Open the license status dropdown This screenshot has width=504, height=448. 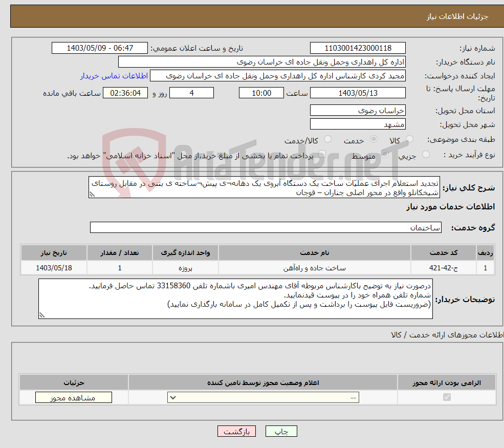[263, 397]
